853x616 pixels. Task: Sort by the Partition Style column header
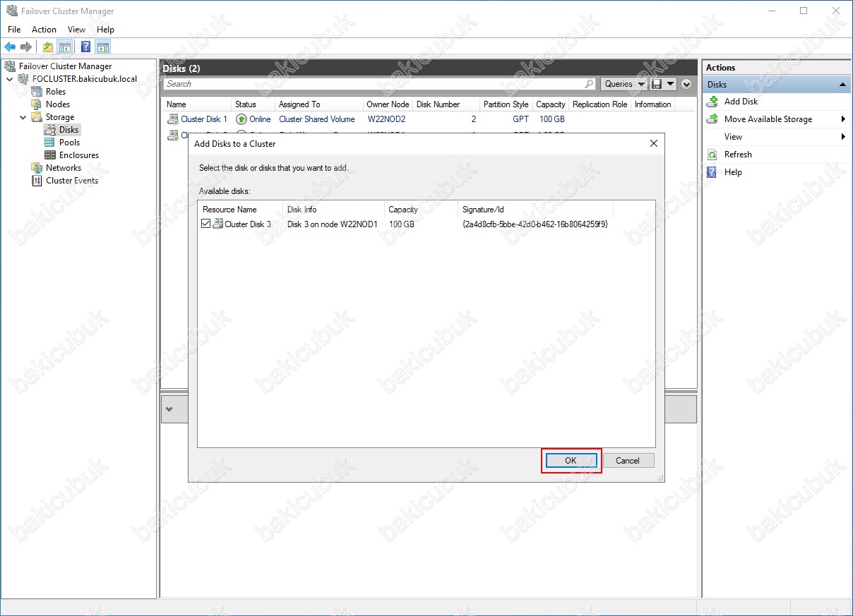pyautogui.click(x=506, y=104)
